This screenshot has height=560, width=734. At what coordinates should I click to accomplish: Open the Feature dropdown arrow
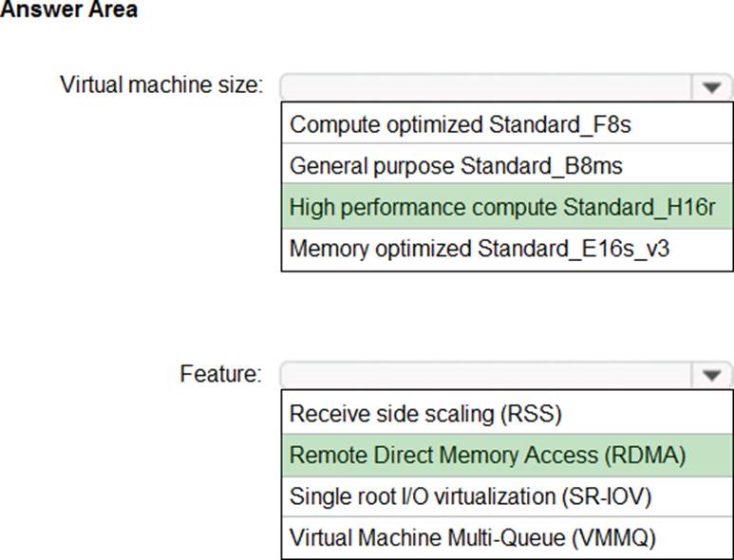click(x=711, y=375)
